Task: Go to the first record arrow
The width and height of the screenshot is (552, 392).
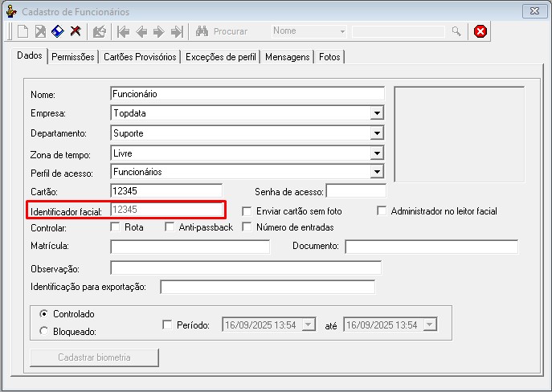Action: pos(123,31)
